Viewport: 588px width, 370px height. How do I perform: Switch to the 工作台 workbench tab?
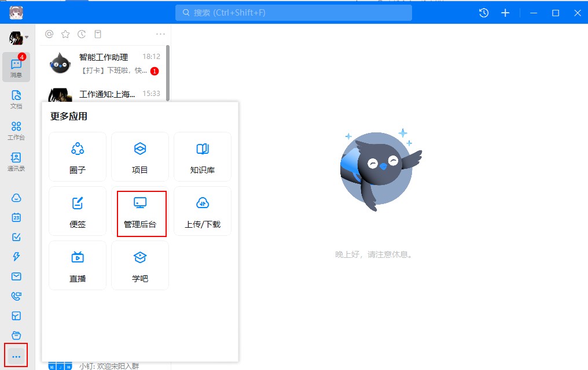[x=16, y=130]
